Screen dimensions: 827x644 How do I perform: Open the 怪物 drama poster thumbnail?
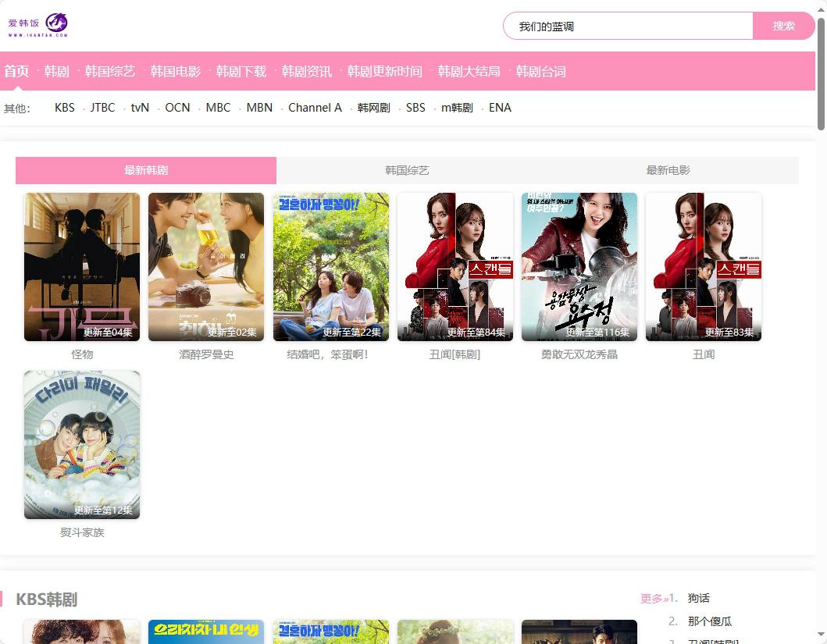(82, 267)
